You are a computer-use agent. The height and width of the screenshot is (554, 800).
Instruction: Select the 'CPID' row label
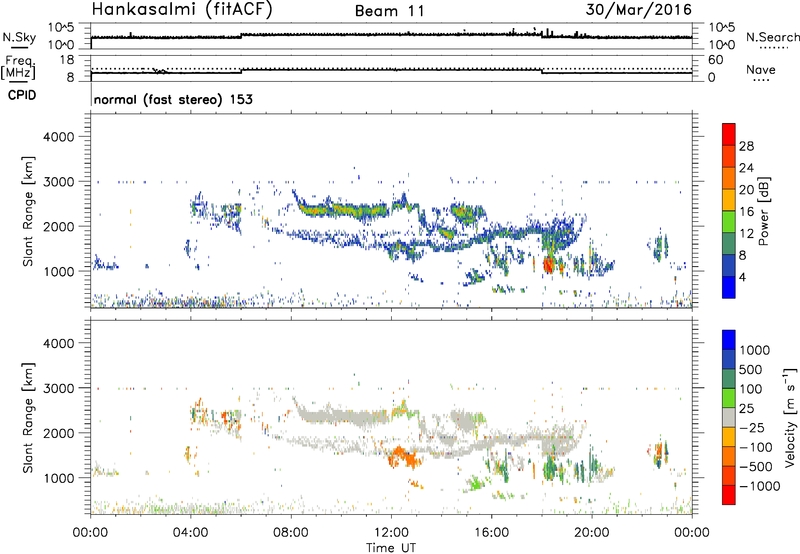point(22,95)
